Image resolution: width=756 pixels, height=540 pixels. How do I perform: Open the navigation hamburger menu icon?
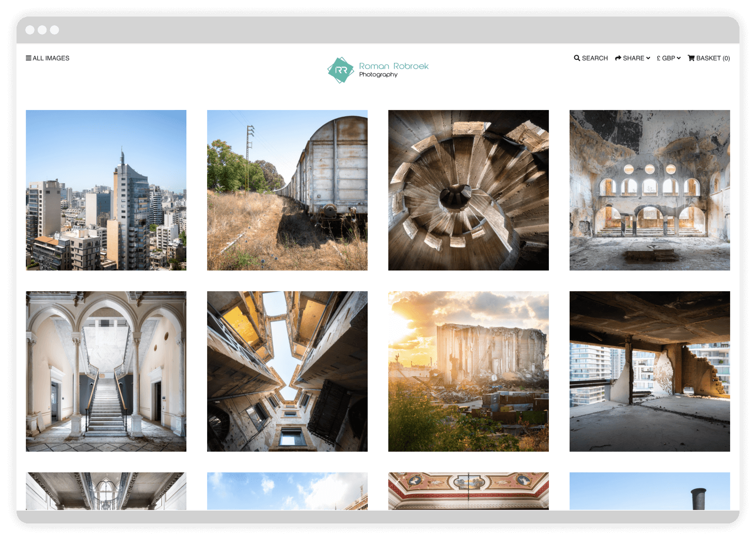pyautogui.click(x=28, y=58)
